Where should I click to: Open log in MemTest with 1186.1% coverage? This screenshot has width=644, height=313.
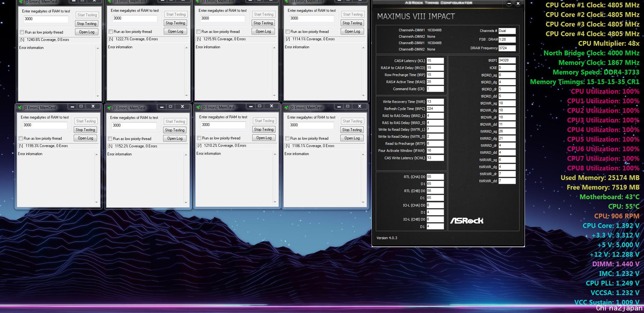pos(352,138)
